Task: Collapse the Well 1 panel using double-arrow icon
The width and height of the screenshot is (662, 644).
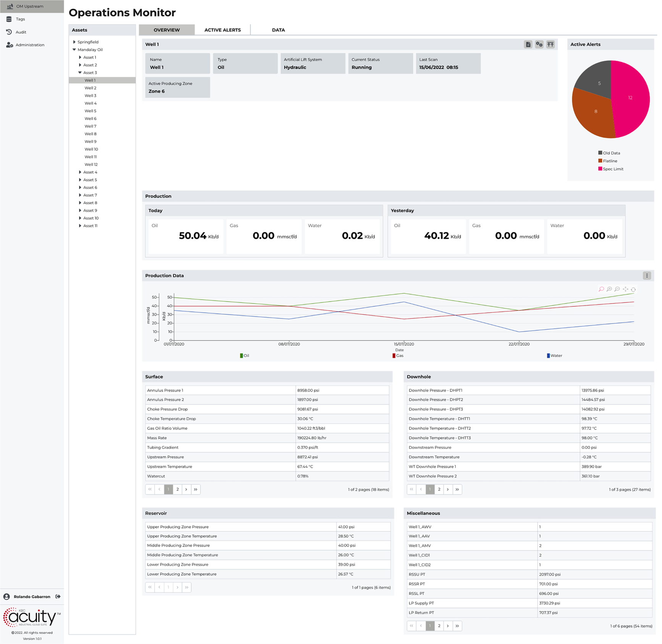Action: point(551,44)
